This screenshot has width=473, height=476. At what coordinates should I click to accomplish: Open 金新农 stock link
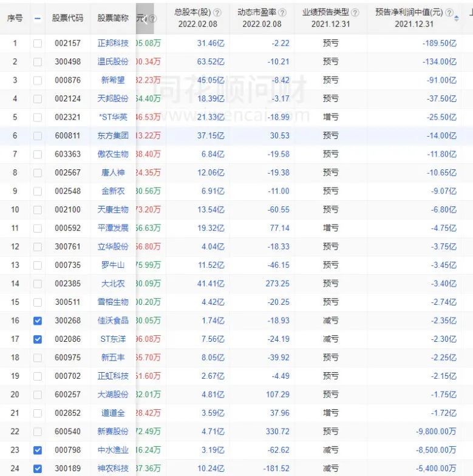point(113,191)
